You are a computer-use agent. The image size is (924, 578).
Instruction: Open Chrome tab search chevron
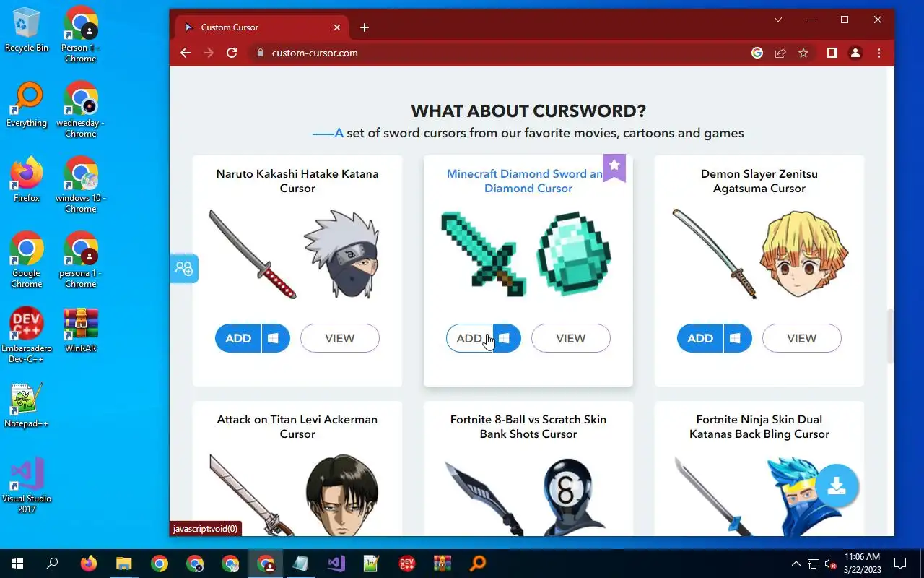point(778,20)
